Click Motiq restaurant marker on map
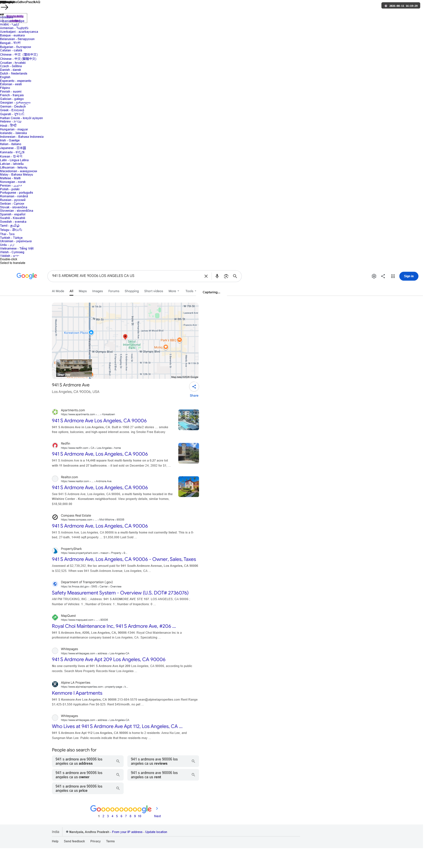This screenshot has width=428, height=868. click(166, 347)
